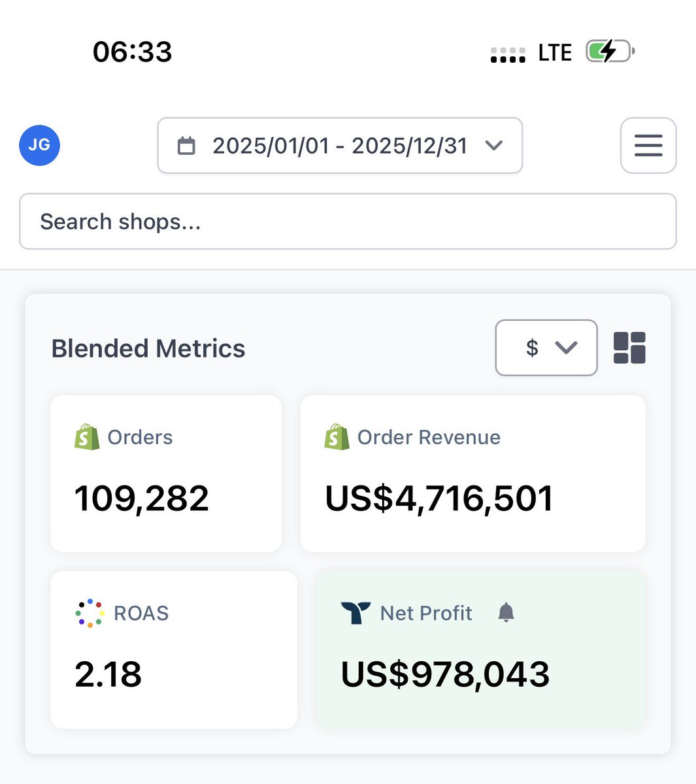The width and height of the screenshot is (696, 784).
Task: Select the Order Revenue value US$4,716,501
Action: click(x=439, y=498)
